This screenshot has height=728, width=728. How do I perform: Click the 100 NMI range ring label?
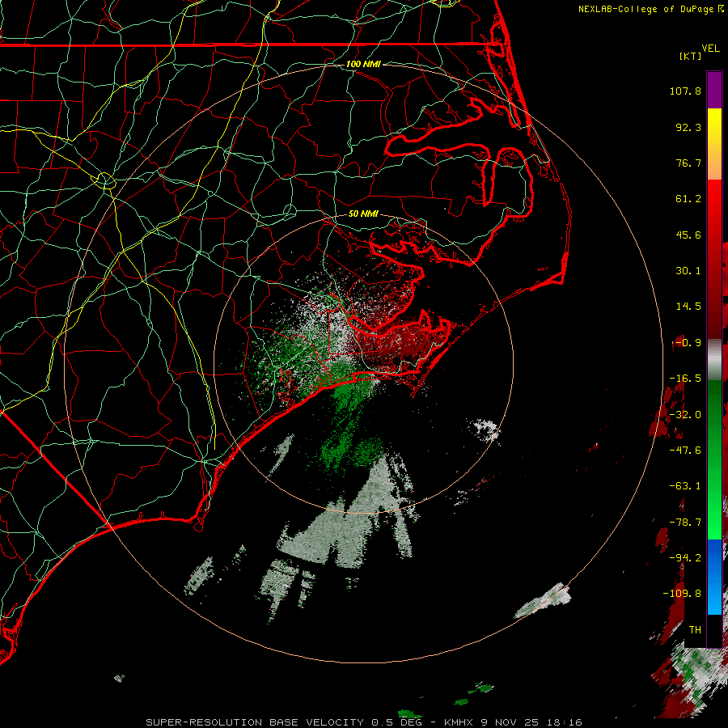click(x=363, y=64)
